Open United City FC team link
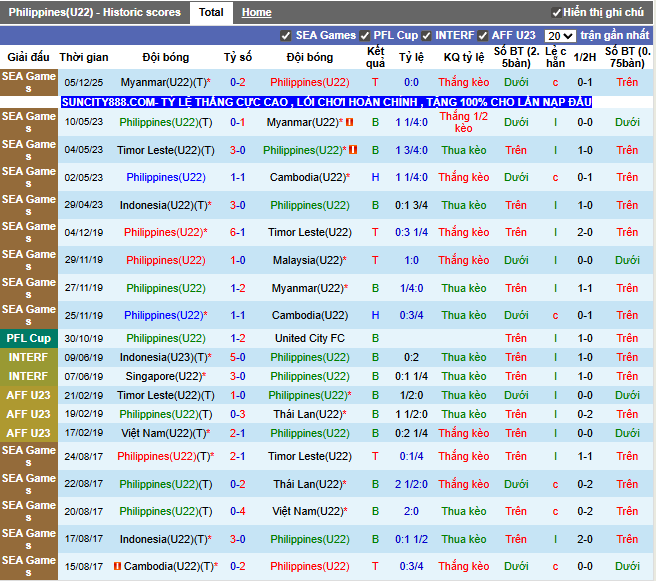 point(310,338)
